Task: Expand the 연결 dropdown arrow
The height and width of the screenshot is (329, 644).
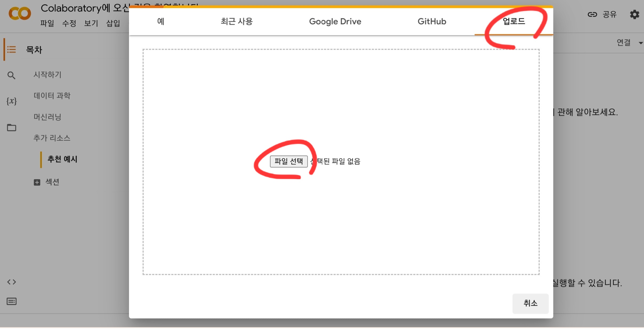Action: coord(641,43)
